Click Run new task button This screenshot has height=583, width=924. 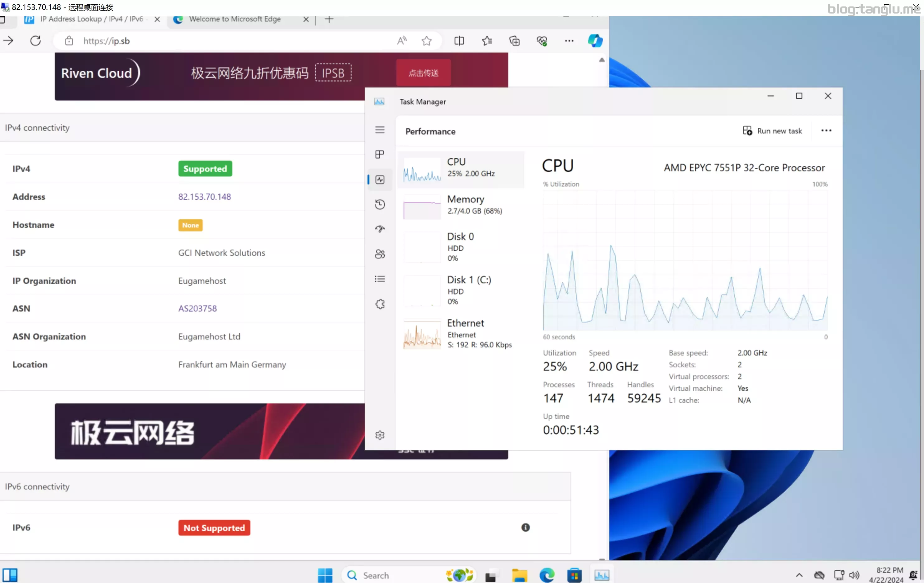772,131
